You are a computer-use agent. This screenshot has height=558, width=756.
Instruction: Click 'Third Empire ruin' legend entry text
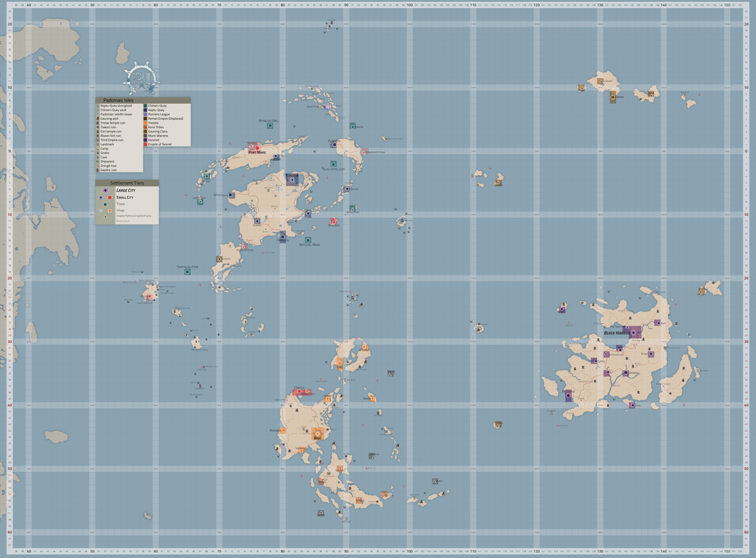click(112, 140)
